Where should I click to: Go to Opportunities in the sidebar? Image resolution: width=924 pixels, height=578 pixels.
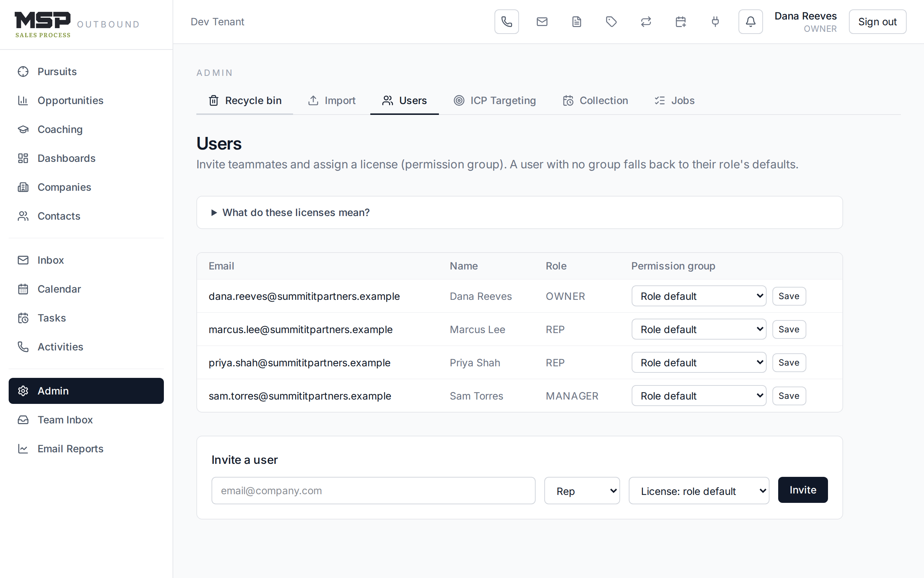[86, 100]
